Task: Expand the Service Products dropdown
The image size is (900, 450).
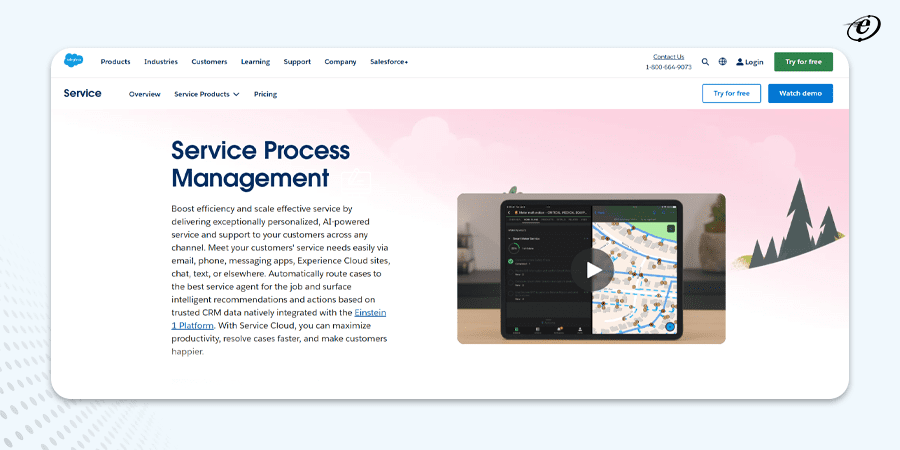Action: [x=207, y=94]
